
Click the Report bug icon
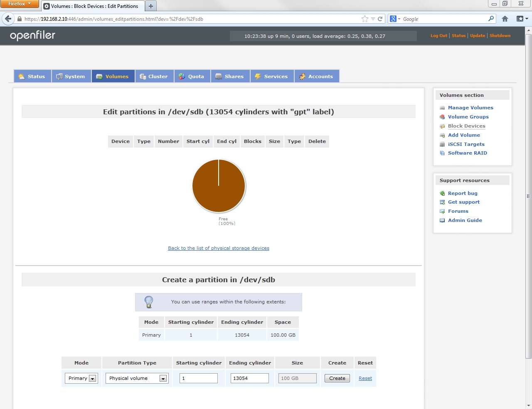[x=442, y=194]
